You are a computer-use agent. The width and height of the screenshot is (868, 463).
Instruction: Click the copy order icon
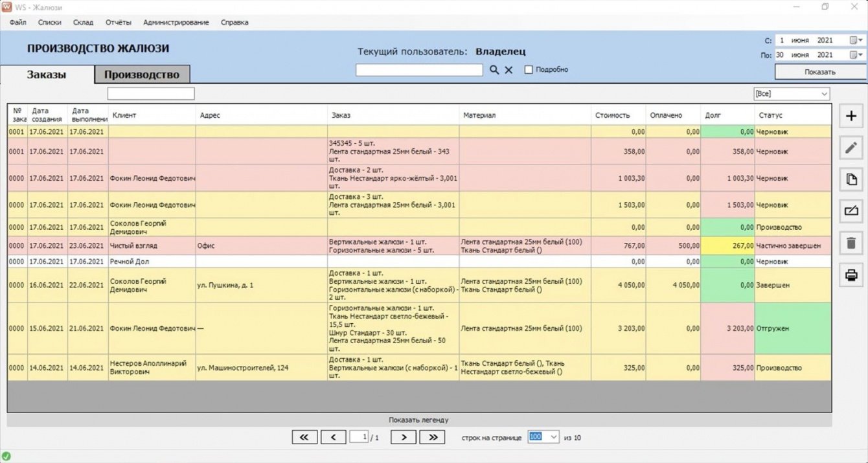851,179
